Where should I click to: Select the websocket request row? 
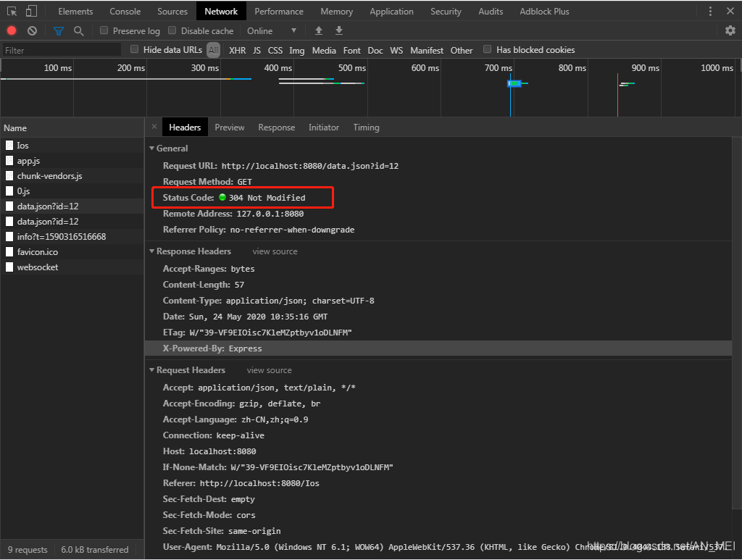[72, 267]
